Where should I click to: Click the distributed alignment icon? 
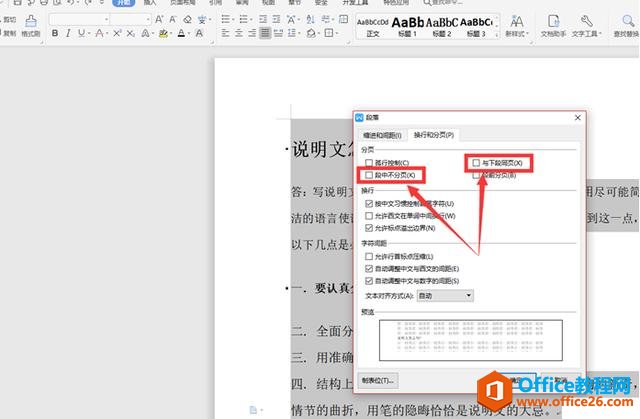(279, 33)
